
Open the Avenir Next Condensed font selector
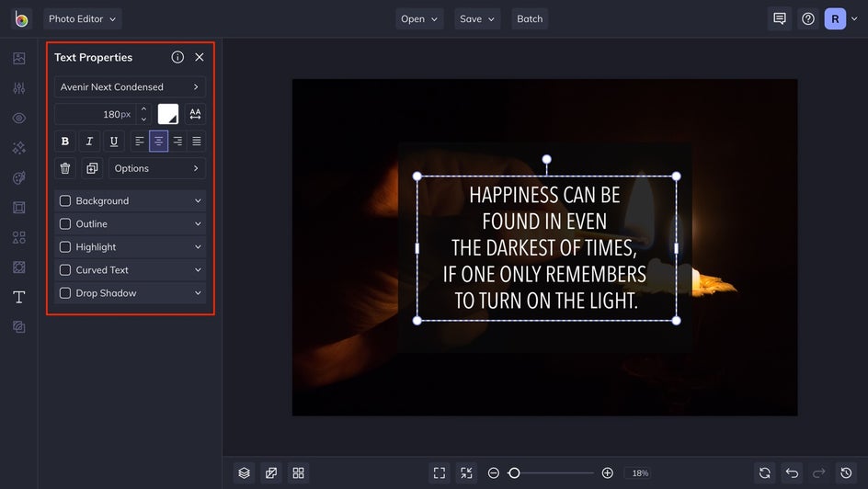point(130,87)
